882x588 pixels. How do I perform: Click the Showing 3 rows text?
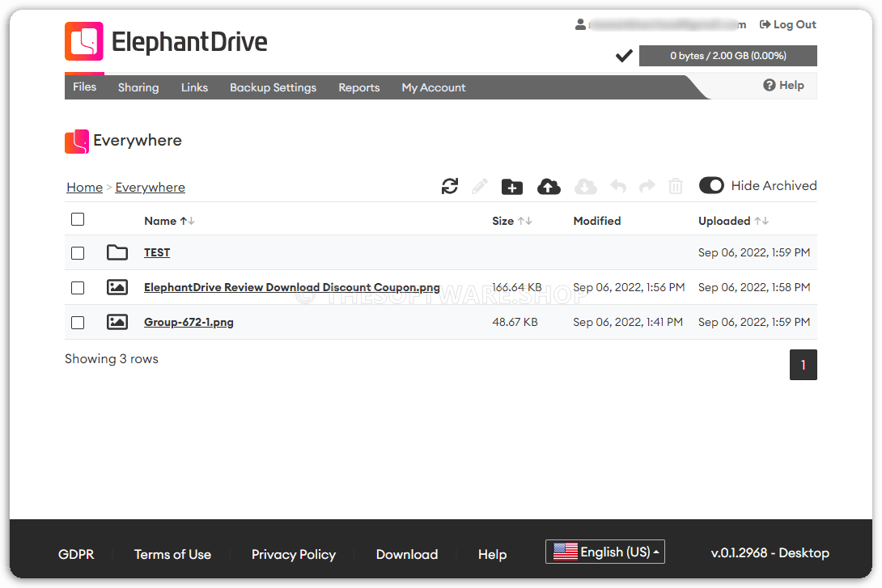(x=112, y=358)
